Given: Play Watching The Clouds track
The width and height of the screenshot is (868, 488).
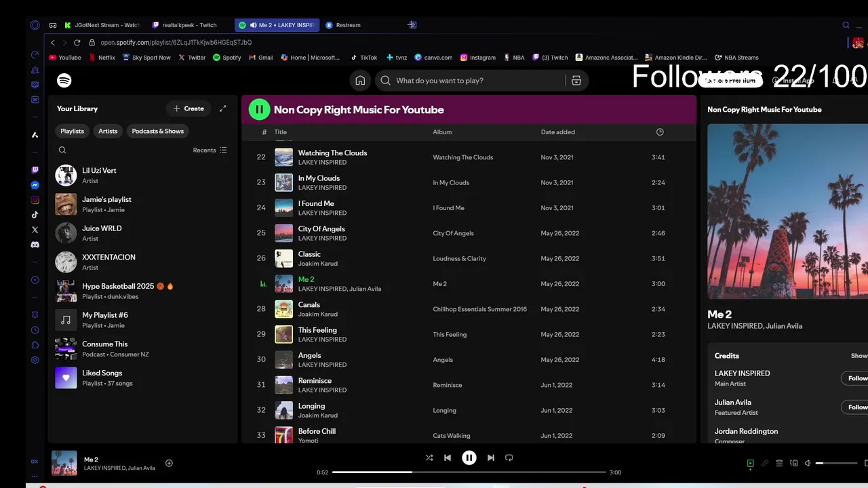Looking at the screenshot, I should click(469, 157).
